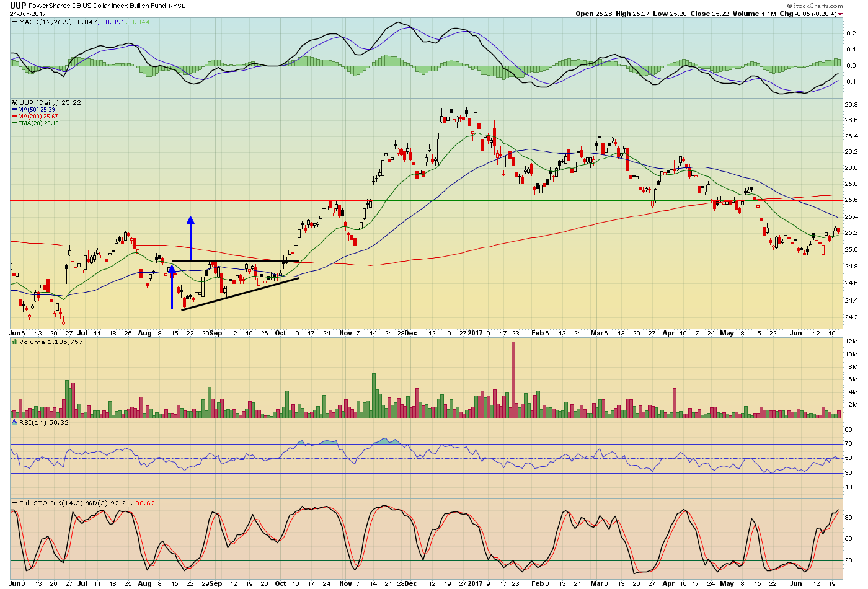Viewport: 868px width, 589px height.
Task: Click the blue RSI indicator icon
Action: point(15,422)
